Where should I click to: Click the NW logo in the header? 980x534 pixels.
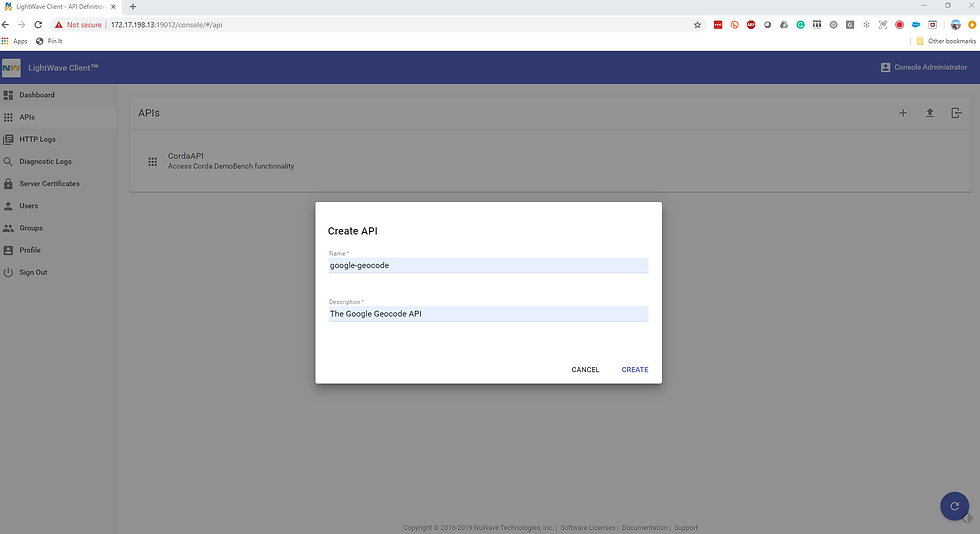[11, 68]
